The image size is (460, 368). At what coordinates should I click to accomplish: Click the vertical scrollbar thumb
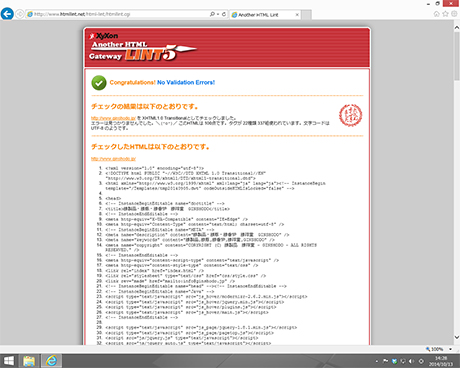click(x=457, y=56)
